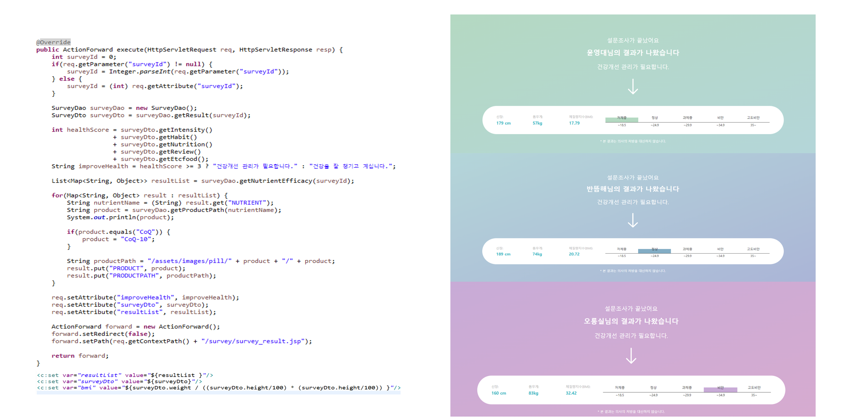868x420 pixels.
Task: Click the surveyDao.getResult(surveyId) line
Action: coord(151,115)
